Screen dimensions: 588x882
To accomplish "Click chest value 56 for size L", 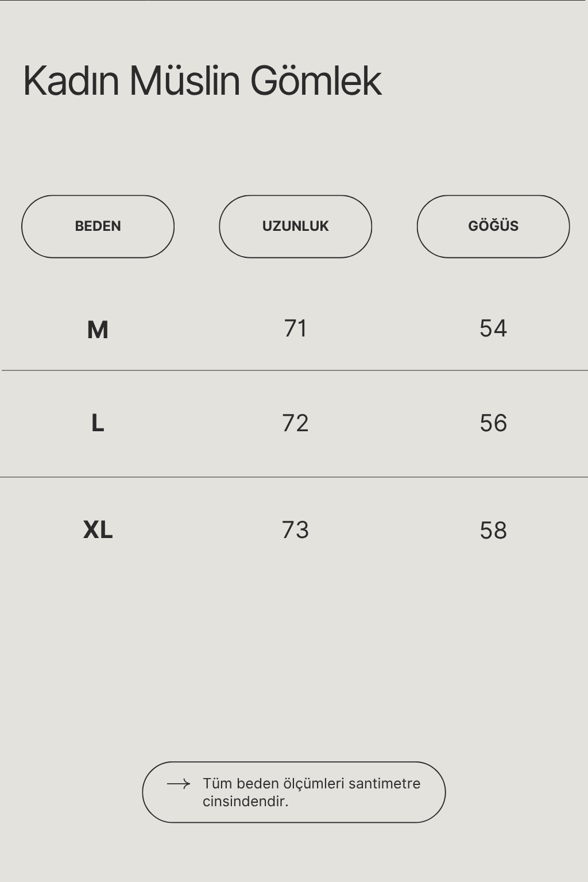I will [493, 423].
